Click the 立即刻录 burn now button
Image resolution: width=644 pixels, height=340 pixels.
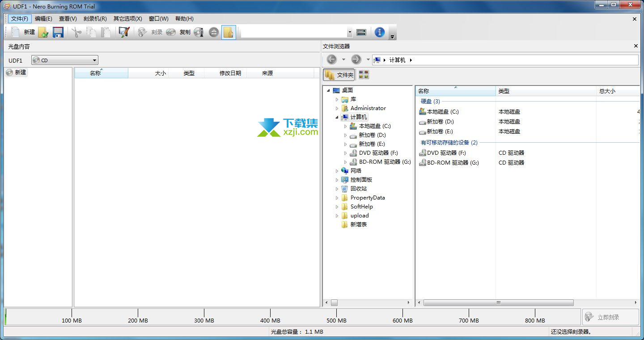click(610, 317)
